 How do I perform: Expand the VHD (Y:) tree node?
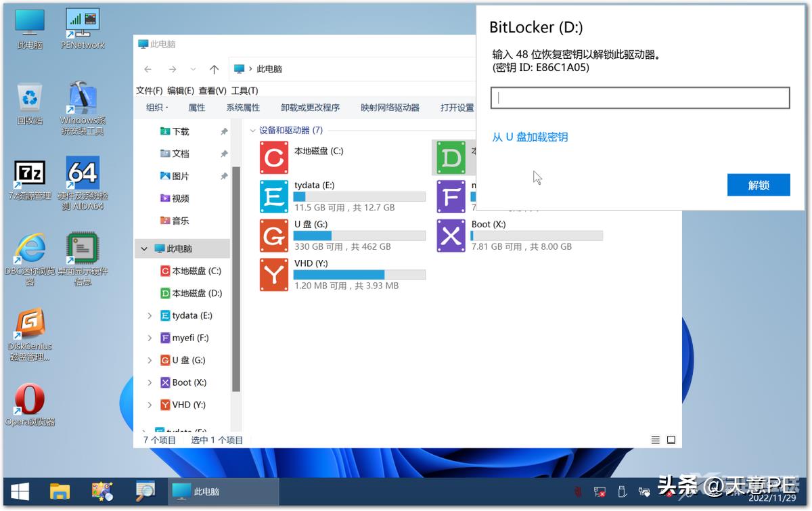point(150,405)
